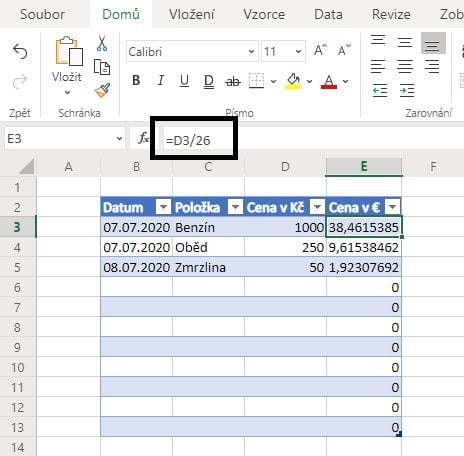Click the fx insert function icon
Screen dimensions: 464x456
(143, 138)
